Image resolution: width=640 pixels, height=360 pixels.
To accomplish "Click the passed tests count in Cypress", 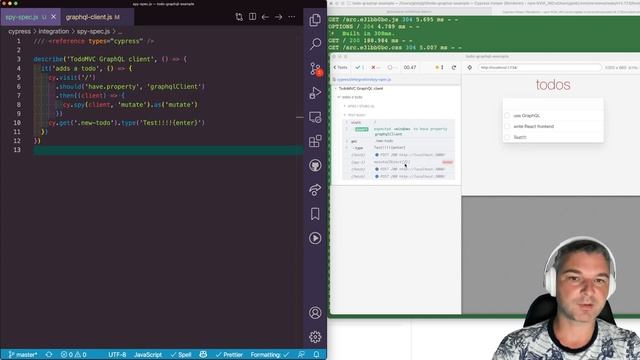I will point(360,67).
